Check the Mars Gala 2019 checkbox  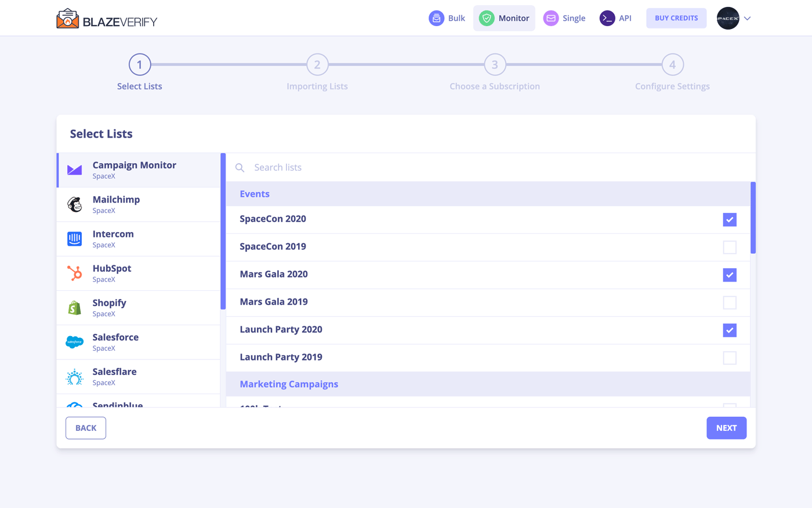tap(730, 302)
